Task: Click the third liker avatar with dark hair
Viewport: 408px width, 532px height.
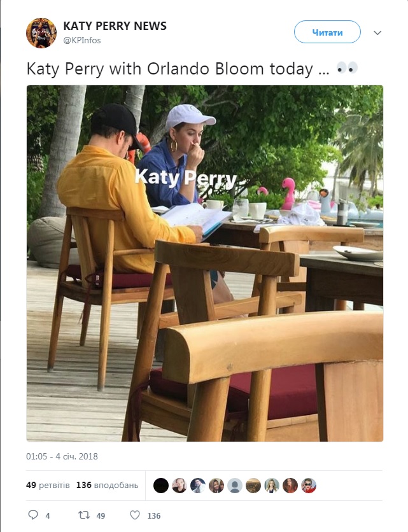Action: (198, 486)
